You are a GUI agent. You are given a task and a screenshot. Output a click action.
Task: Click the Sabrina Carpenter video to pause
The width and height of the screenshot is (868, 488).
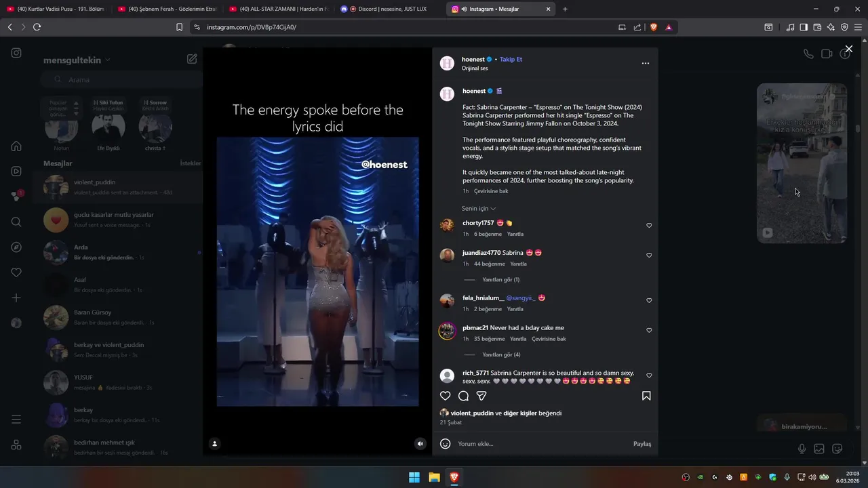(x=317, y=271)
